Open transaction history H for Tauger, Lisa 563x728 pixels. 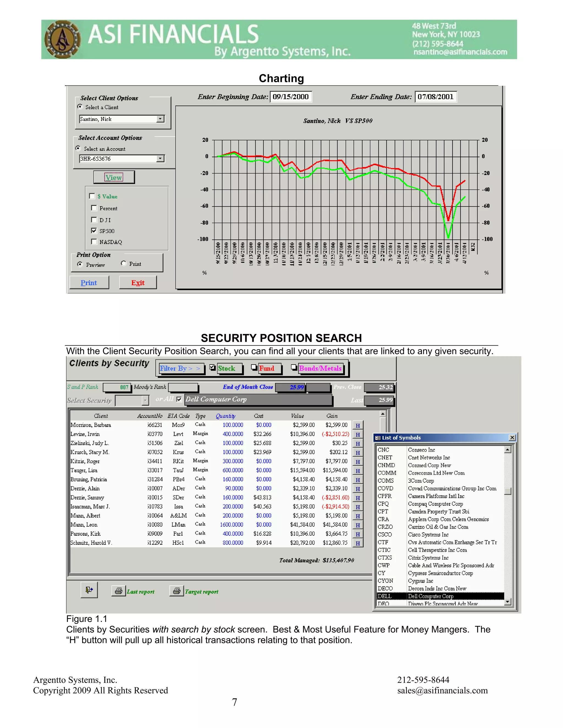(358, 471)
